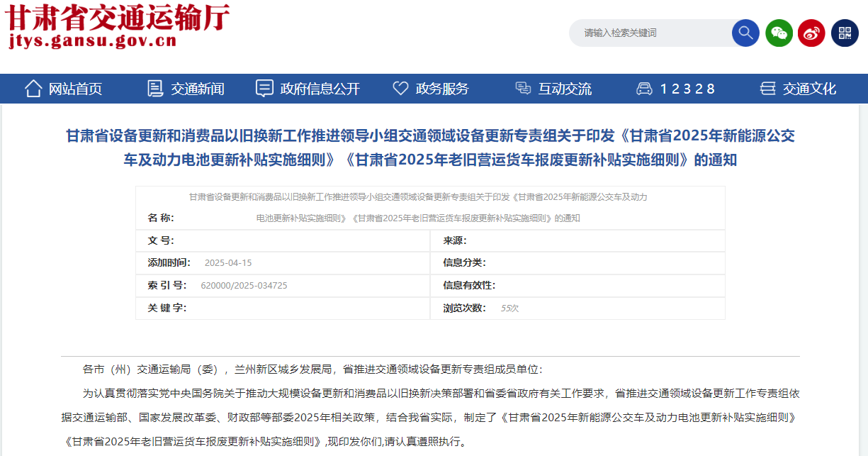The width and height of the screenshot is (868, 456).
Task: Open the green WeChat icon
Action: [779, 33]
